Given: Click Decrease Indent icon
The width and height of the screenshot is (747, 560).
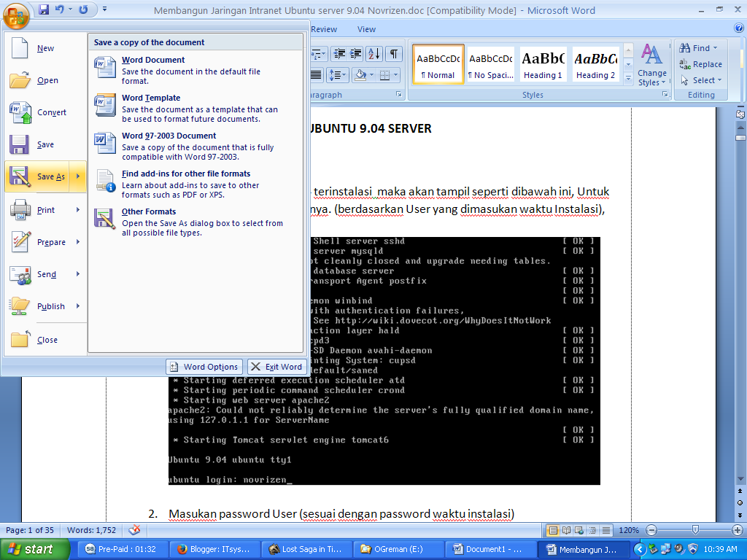Looking at the screenshot, I should click(x=339, y=54).
